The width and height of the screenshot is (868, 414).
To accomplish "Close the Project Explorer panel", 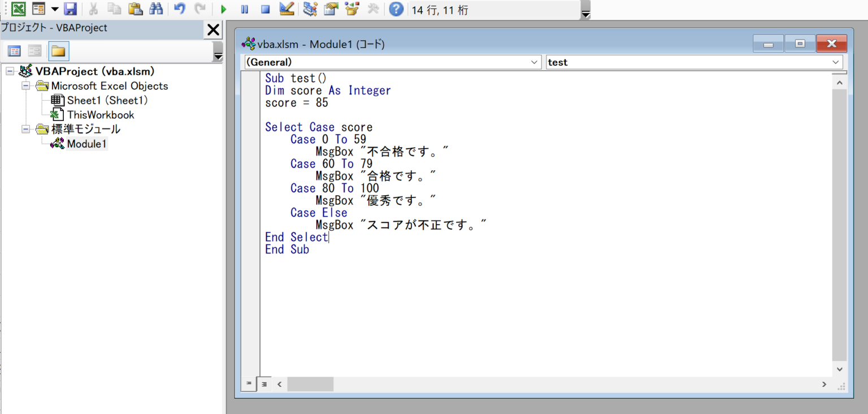I will [x=212, y=30].
